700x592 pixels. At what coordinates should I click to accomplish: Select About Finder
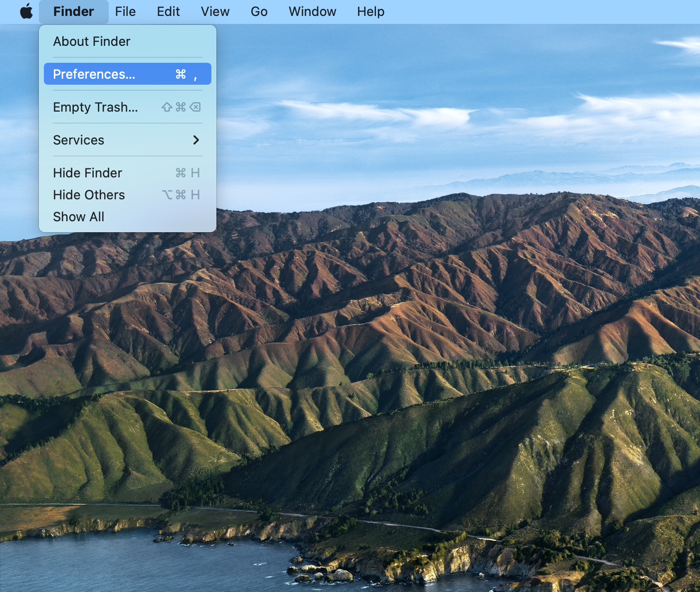(128, 41)
